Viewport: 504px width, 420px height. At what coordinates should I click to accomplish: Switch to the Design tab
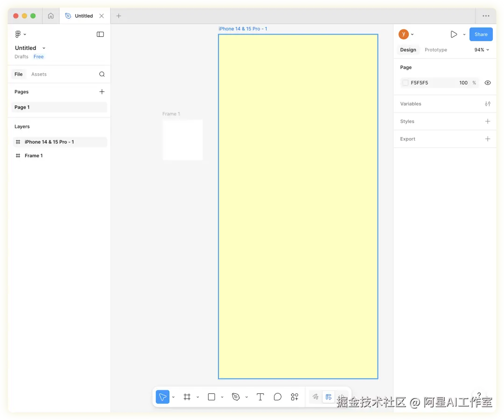(408, 50)
